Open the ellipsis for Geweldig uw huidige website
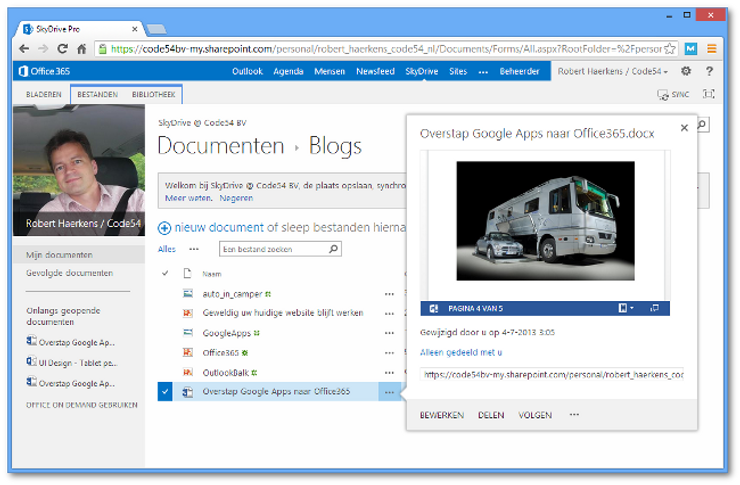 [x=389, y=313]
